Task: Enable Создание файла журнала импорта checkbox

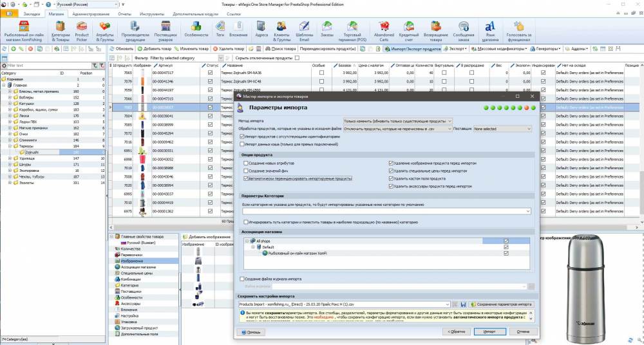Action: coord(241,279)
